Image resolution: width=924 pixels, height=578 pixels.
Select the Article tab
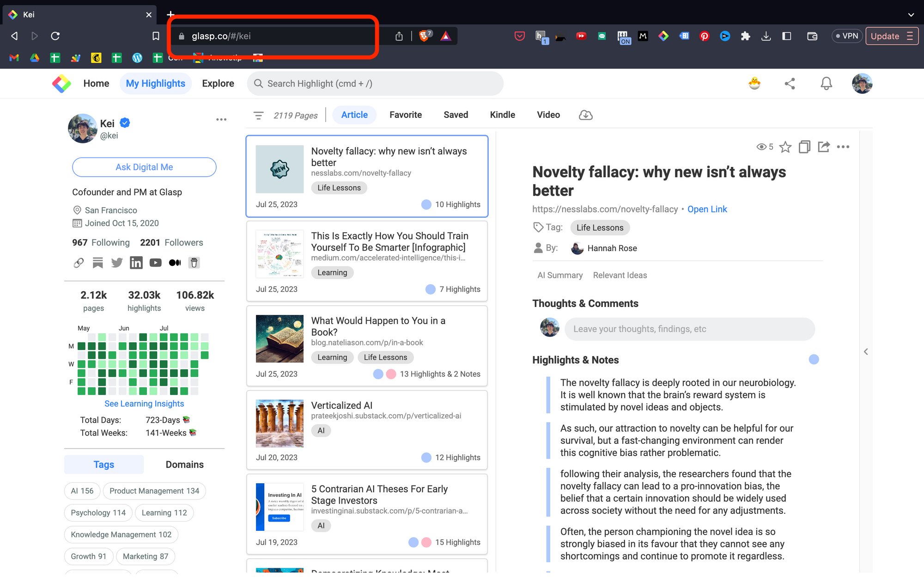click(x=354, y=115)
